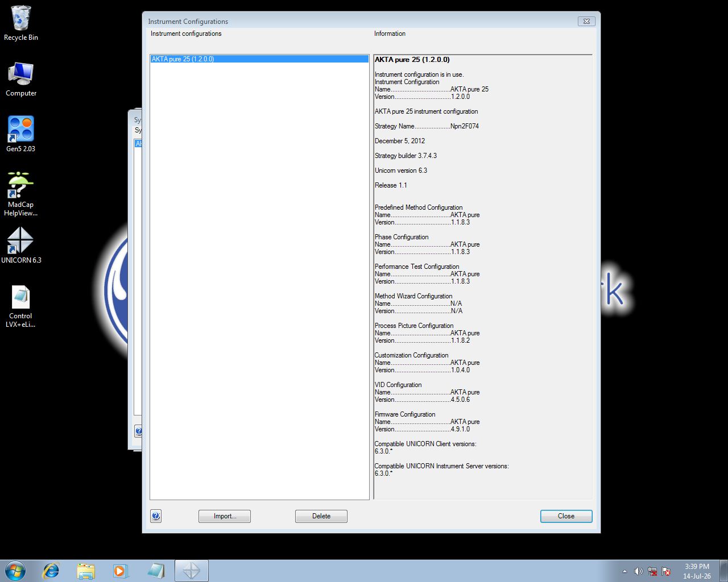Open the MadCap HelpViewer shortcut
This screenshot has width=728, height=582.
pos(21,194)
